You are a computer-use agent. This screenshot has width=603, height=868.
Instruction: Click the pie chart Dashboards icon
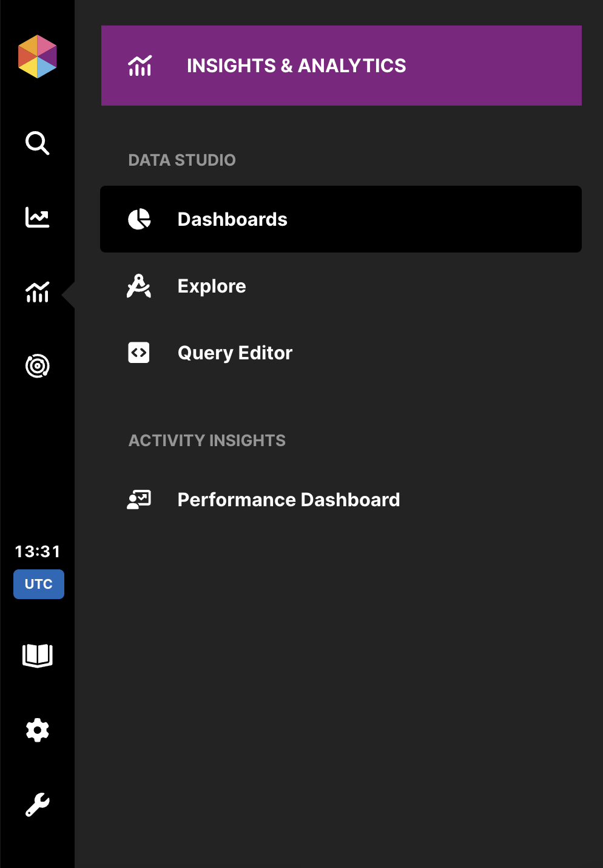click(139, 219)
